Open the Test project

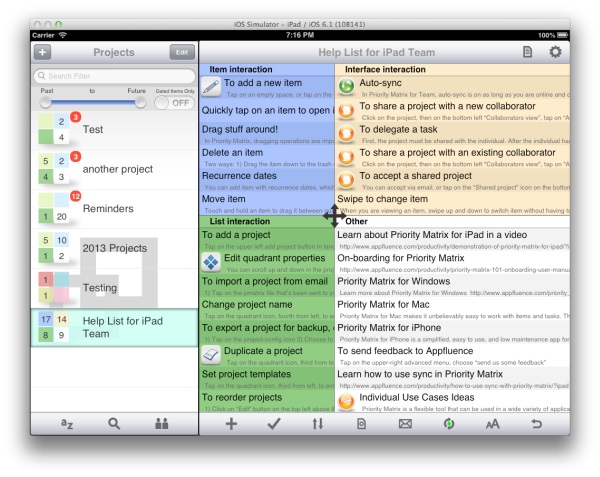tap(114, 130)
